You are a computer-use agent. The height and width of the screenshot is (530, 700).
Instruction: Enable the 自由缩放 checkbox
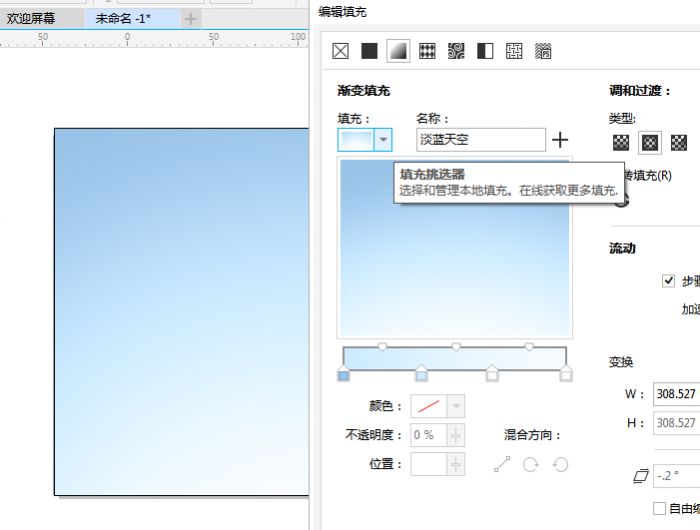(659, 508)
